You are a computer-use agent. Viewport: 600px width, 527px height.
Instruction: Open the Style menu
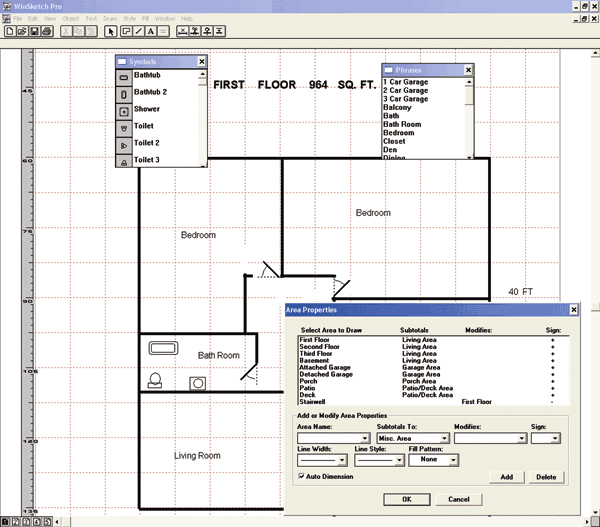click(x=129, y=18)
